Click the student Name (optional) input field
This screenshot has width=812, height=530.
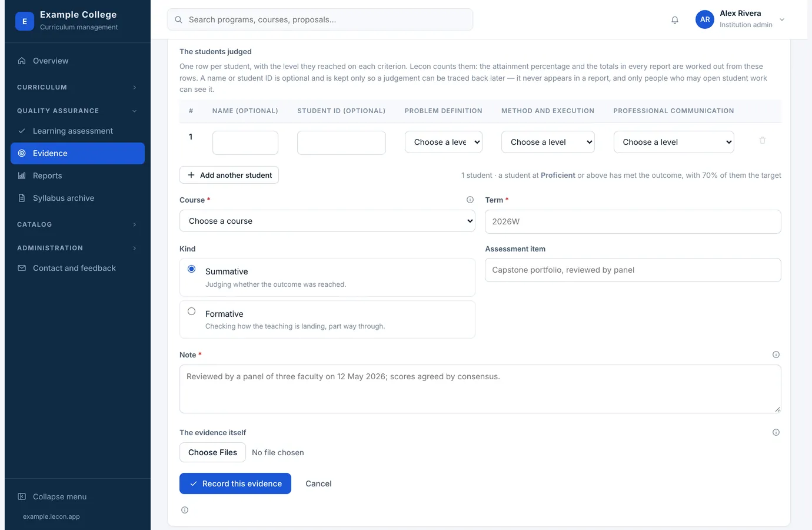(x=245, y=143)
